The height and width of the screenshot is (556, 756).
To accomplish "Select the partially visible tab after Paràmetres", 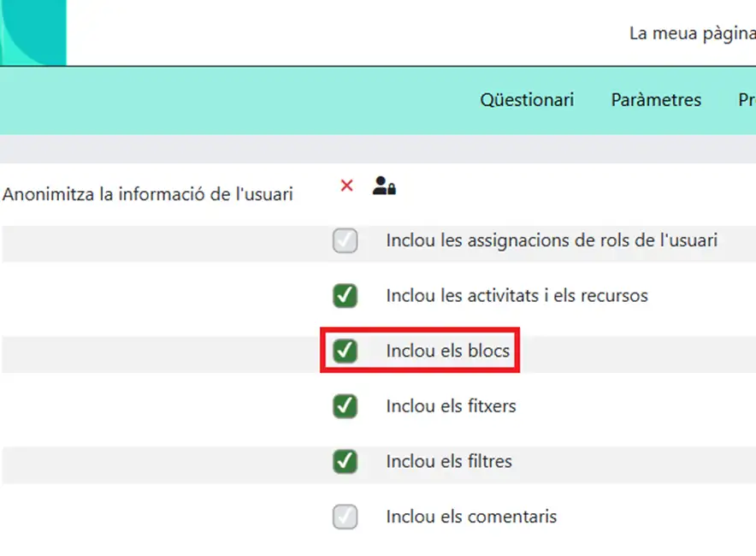I will pos(746,100).
